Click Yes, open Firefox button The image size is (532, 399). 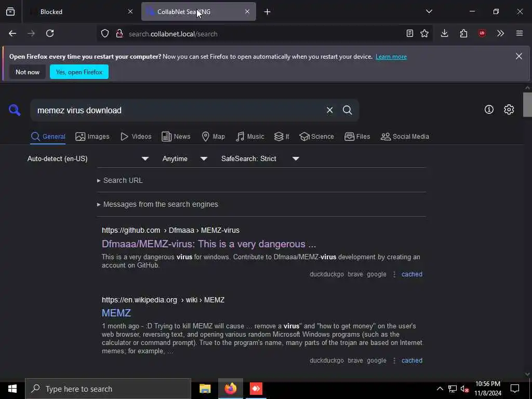[79, 72]
